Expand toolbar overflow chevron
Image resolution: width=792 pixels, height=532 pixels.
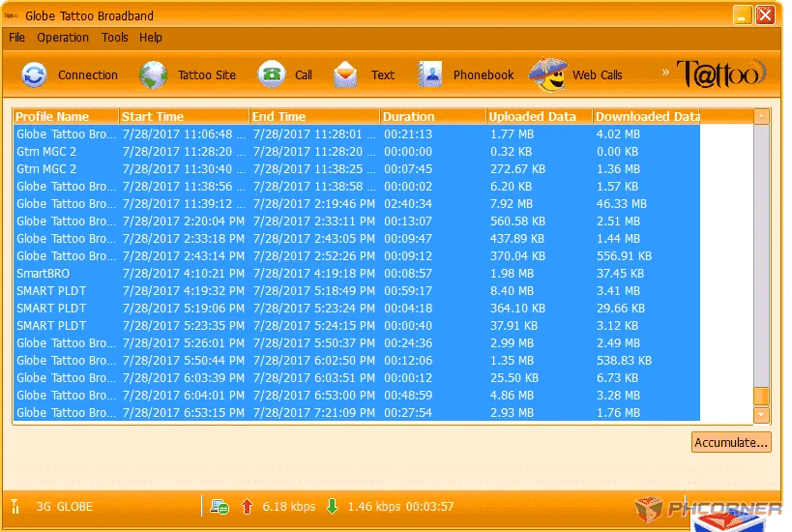pos(665,73)
